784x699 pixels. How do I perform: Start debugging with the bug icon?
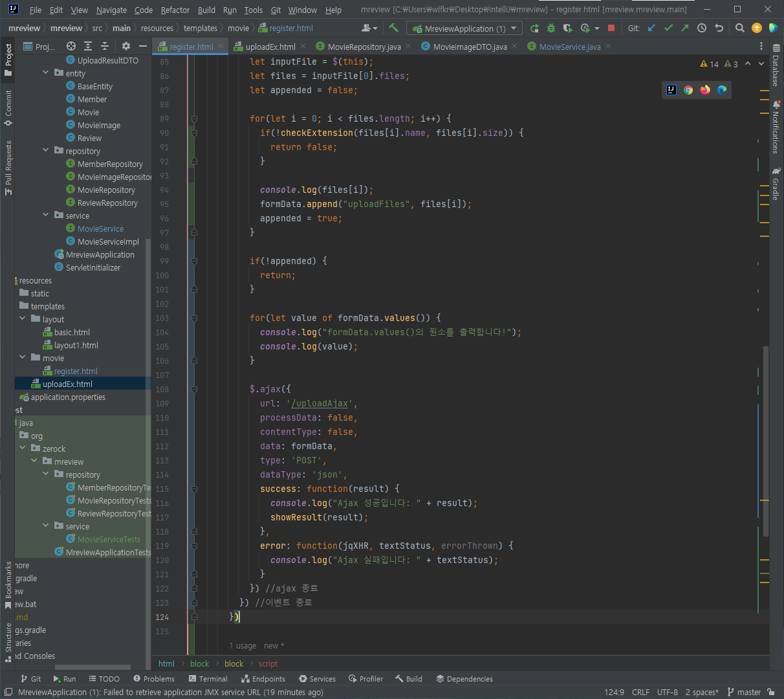551,28
